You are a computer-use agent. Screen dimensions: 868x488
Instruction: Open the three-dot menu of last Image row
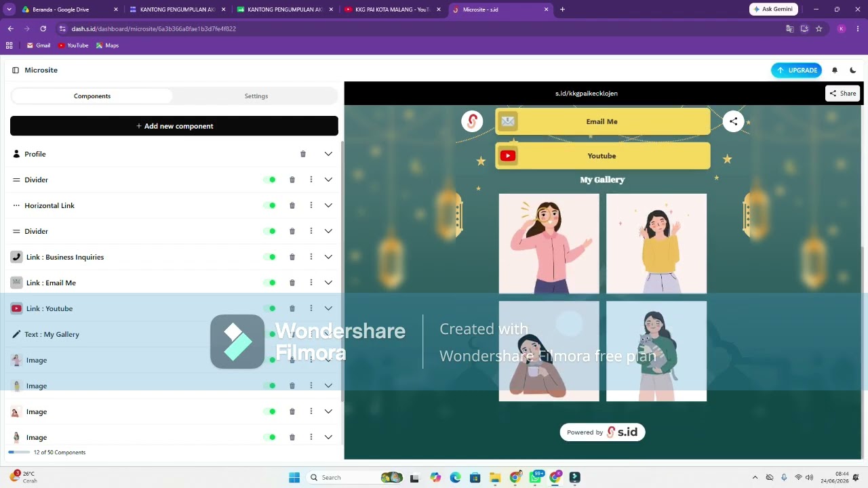tap(311, 437)
